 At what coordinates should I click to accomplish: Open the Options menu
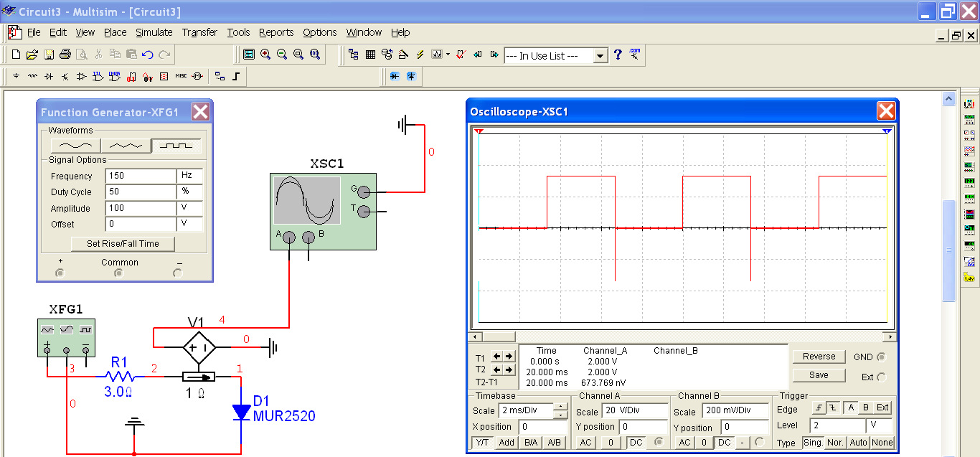click(x=320, y=32)
